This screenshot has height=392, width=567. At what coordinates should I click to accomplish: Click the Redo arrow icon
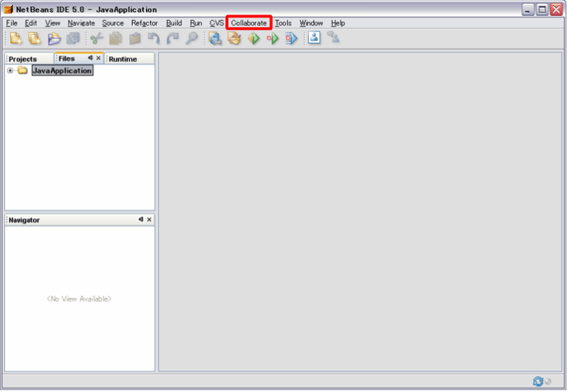pyautogui.click(x=173, y=39)
